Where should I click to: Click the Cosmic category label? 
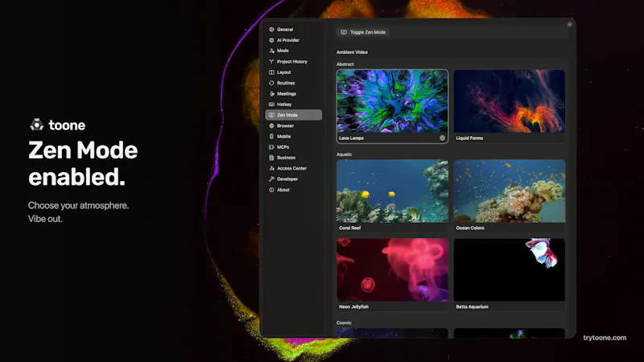(x=345, y=323)
